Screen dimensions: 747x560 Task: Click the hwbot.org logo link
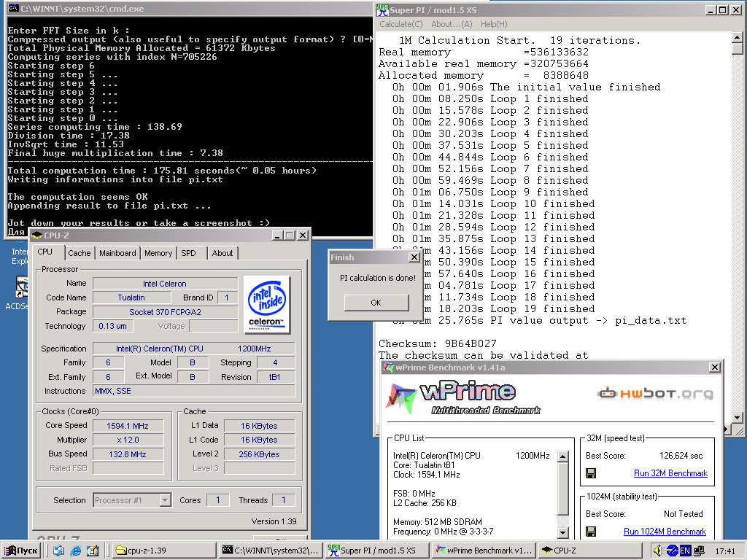[656, 393]
